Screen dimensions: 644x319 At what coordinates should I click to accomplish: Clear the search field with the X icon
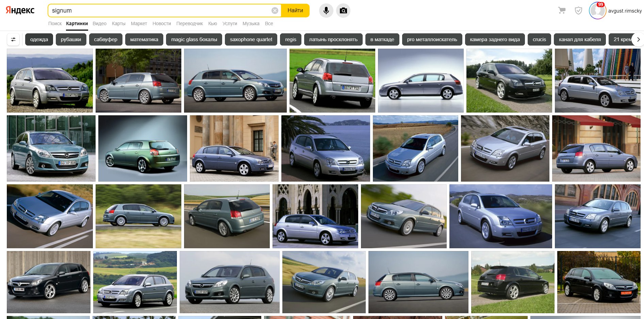(275, 11)
